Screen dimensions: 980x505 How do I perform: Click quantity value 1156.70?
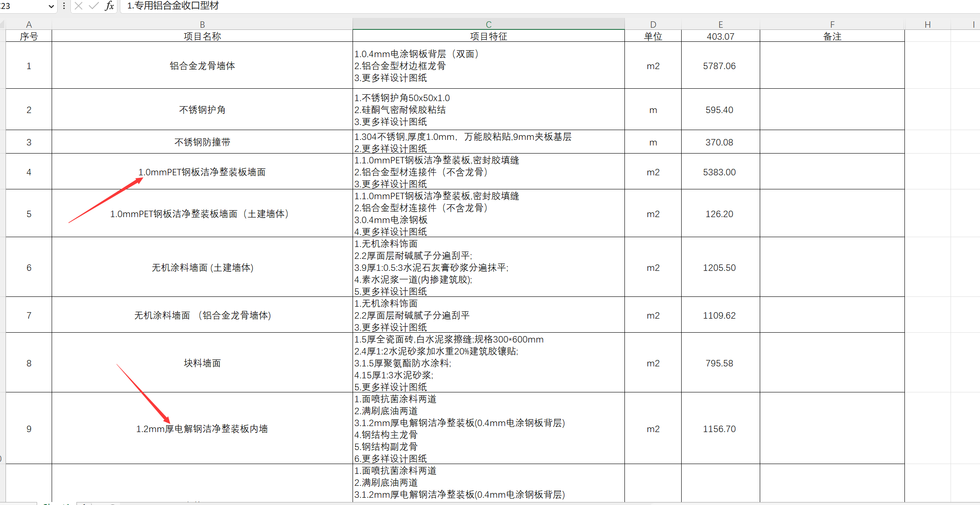point(719,429)
